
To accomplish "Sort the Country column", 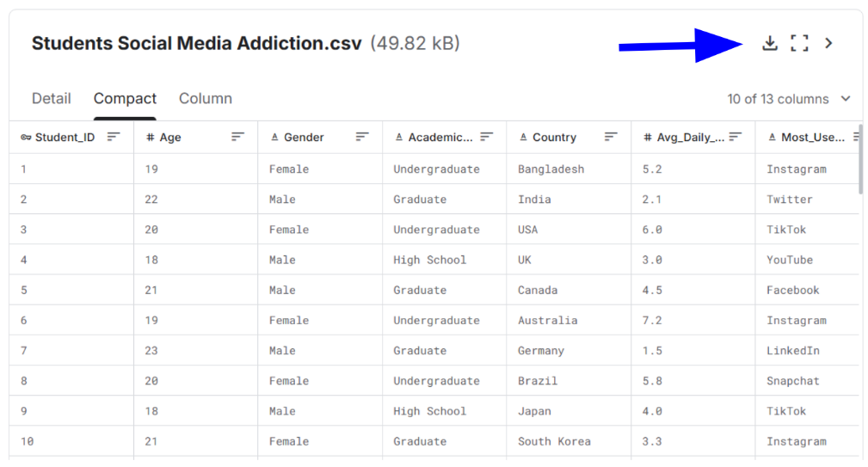I will (x=611, y=137).
